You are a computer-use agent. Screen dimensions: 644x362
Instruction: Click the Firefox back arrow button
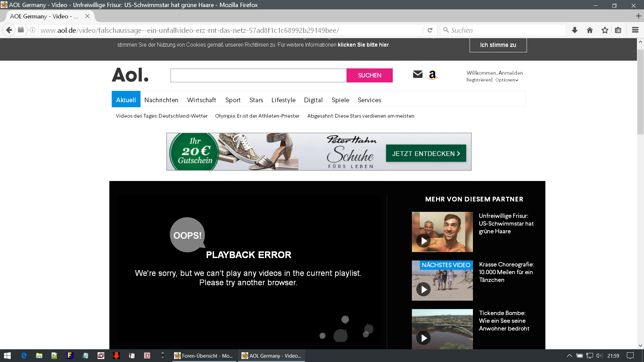pos(9,30)
